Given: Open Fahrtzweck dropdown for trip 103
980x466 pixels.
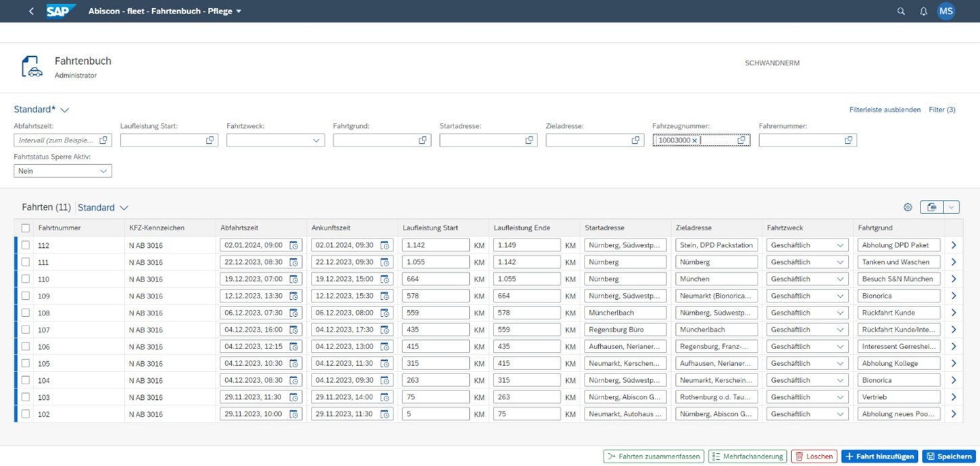Looking at the screenshot, I should coord(840,397).
